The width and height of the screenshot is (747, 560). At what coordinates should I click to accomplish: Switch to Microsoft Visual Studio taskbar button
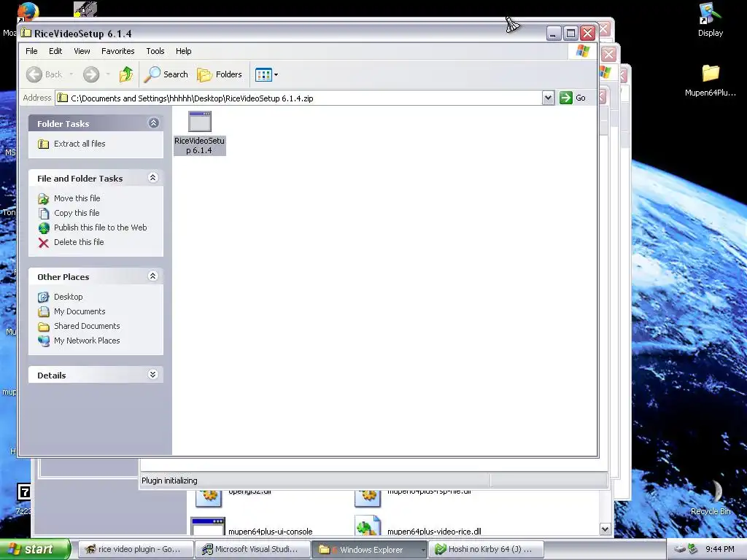point(253,549)
